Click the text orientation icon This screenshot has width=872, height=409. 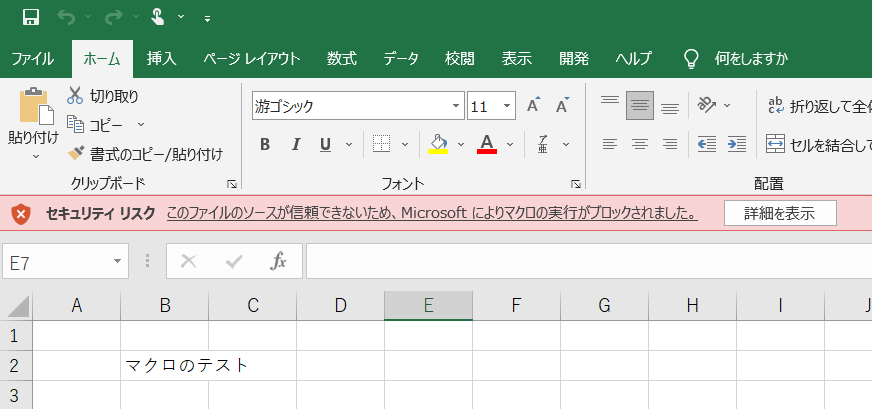click(706, 105)
